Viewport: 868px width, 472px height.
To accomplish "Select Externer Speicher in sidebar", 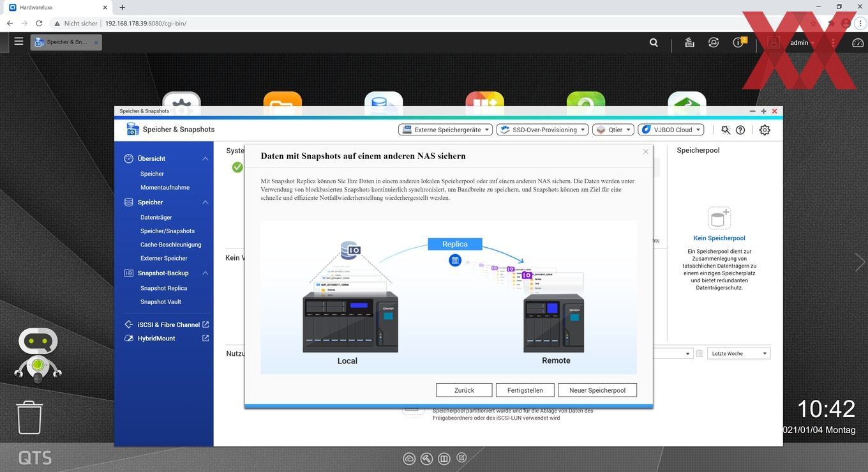I will click(163, 258).
